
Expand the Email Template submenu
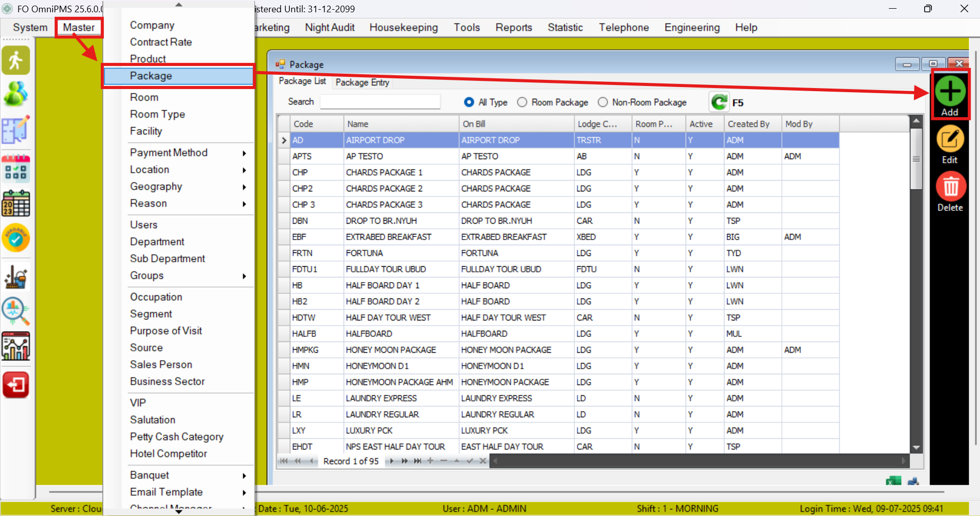pyautogui.click(x=179, y=492)
